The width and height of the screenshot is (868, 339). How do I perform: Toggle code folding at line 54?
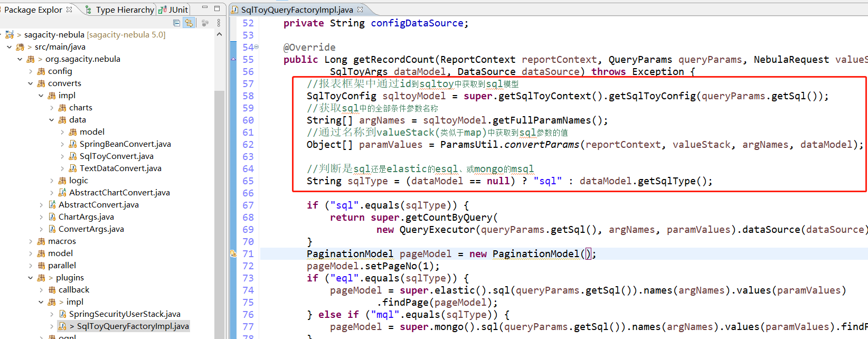[257, 47]
